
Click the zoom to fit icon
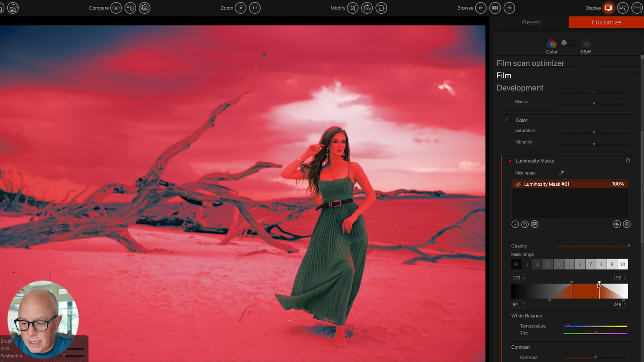[x=241, y=8]
